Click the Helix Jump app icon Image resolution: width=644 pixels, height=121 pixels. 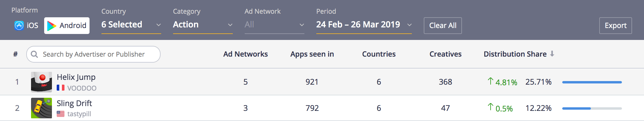point(41,82)
